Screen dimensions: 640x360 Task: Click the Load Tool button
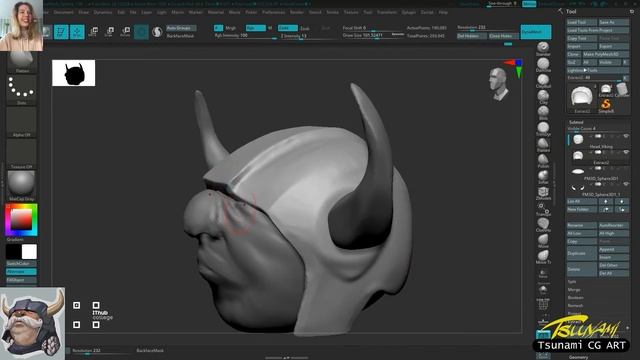tap(582, 22)
